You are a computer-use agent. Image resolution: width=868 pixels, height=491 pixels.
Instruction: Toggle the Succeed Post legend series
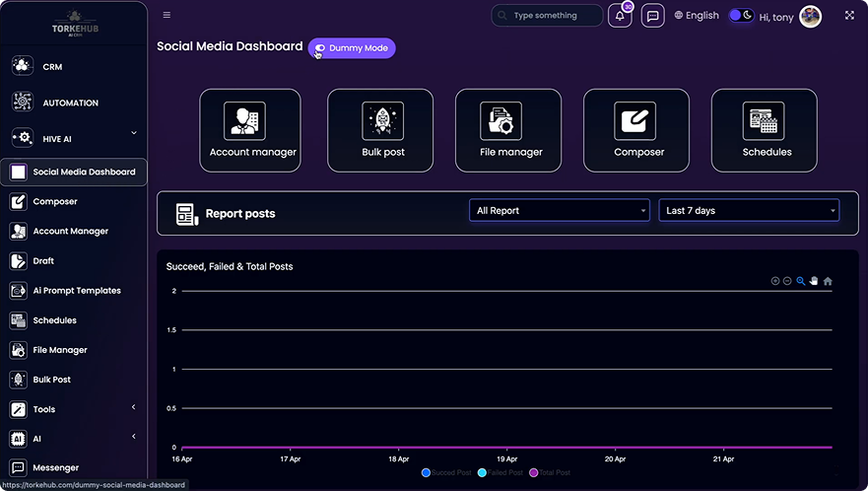point(446,473)
